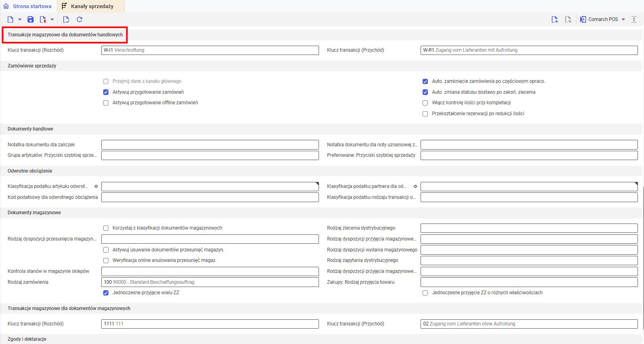644x344 pixels.
Task: Click the document search preview icon
Action: [568, 19]
